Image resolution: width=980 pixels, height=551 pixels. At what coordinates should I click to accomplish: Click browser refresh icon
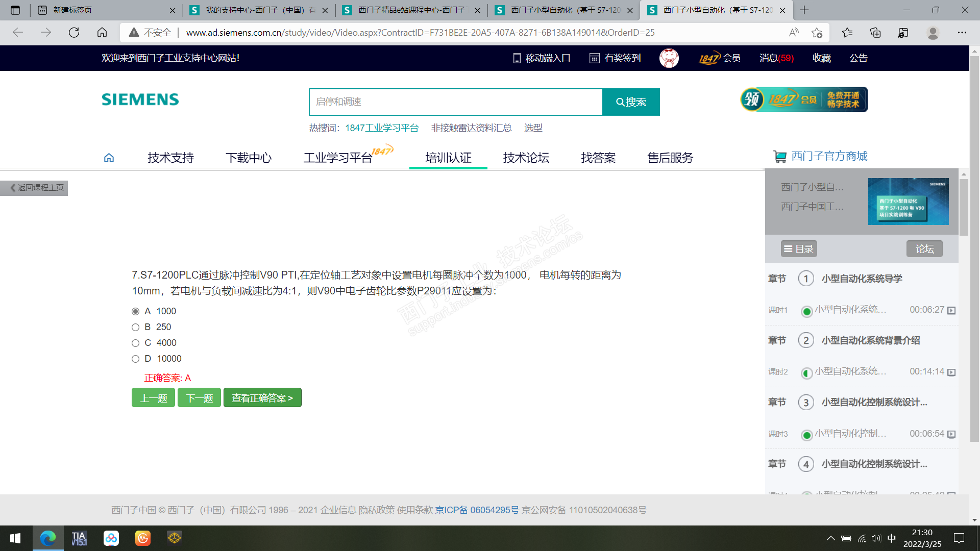(x=74, y=33)
